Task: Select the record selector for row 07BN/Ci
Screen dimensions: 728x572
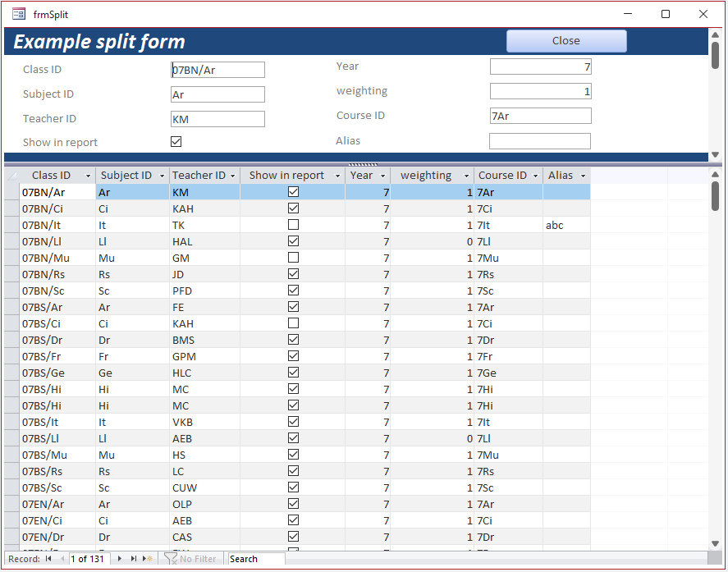Action: click(11, 208)
